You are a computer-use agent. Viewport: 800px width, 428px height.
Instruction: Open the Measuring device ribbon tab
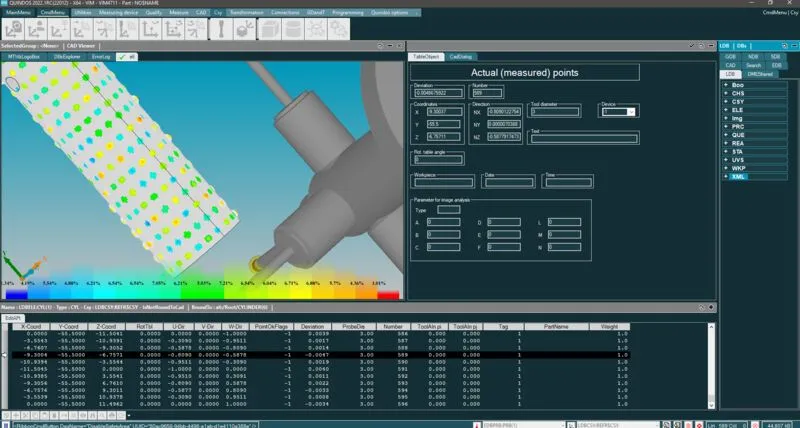coord(118,12)
